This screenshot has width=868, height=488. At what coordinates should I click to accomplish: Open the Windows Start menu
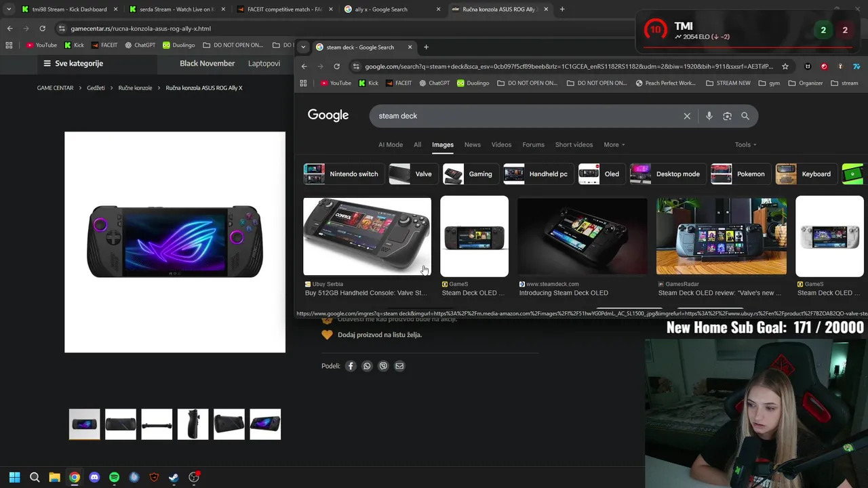(14, 477)
